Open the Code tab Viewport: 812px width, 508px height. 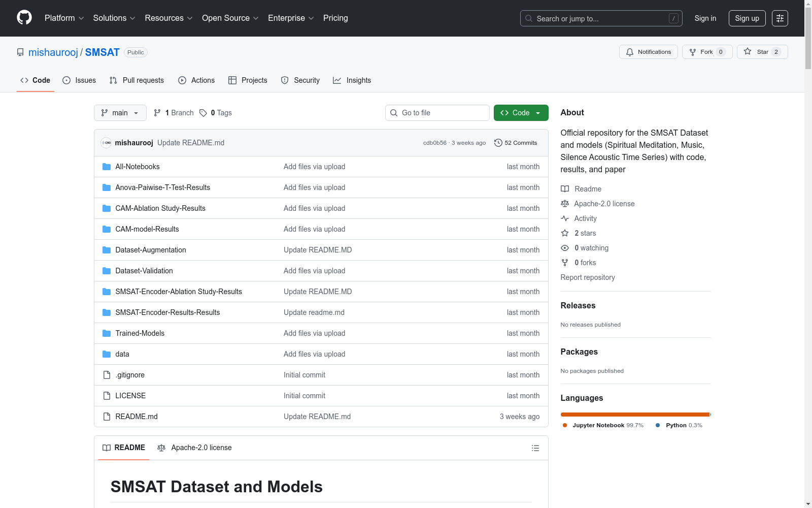tap(36, 80)
